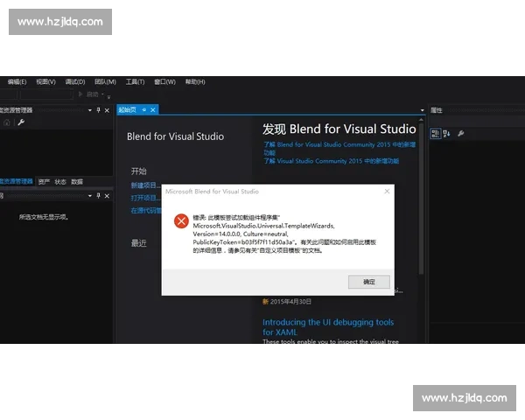The height and width of the screenshot is (420, 525).
Task: Click the 发现 Blend for Visual Studio heading
Action: [339, 129]
